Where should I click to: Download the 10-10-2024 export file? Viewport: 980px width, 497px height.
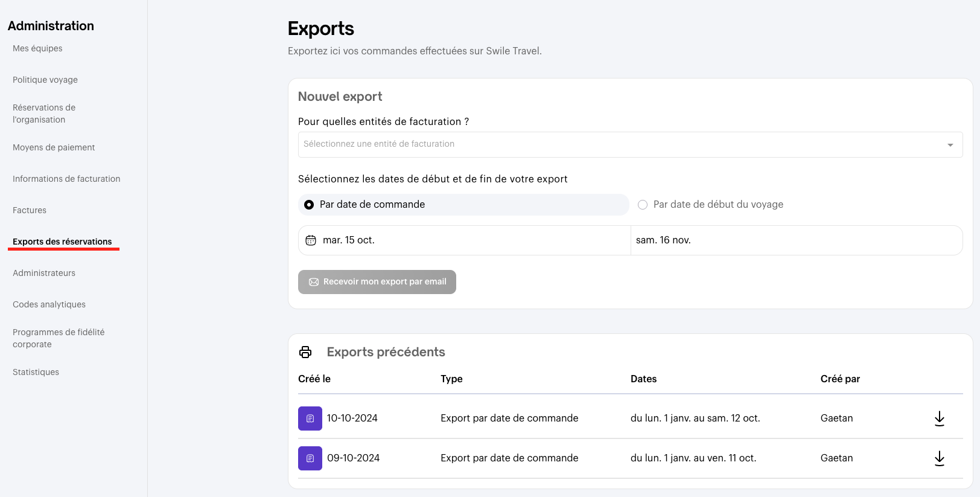939,418
